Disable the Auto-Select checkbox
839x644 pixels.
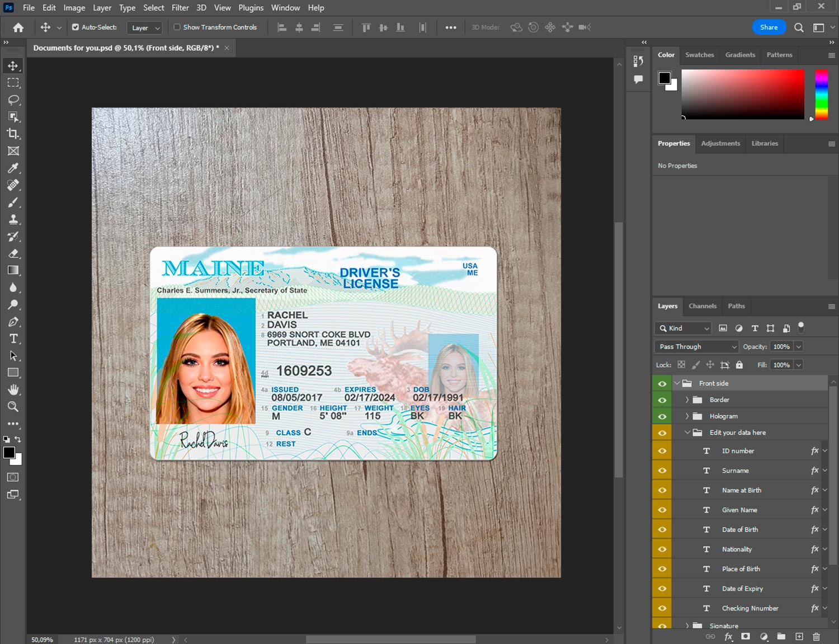point(76,27)
